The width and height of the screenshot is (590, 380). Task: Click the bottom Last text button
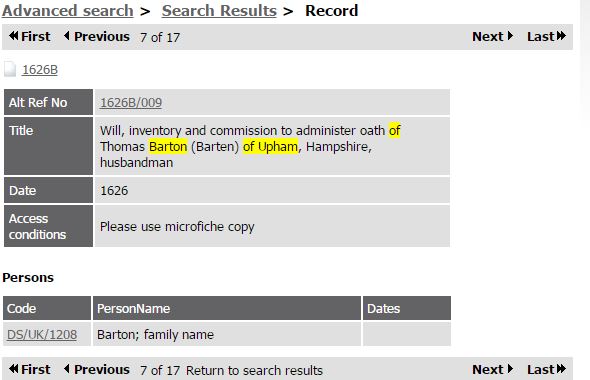click(541, 369)
